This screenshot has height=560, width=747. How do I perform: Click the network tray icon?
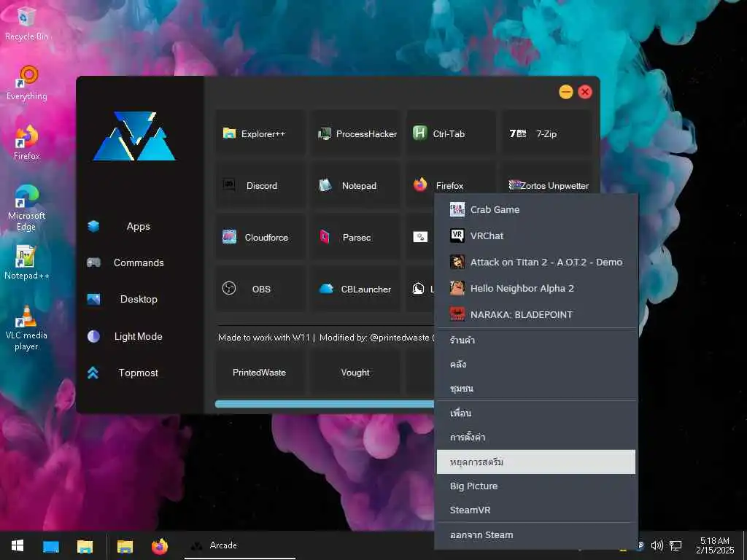pos(675,545)
